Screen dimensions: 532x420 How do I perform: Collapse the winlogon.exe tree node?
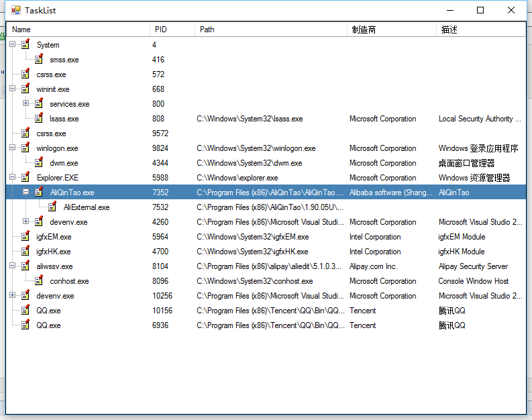coord(13,148)
